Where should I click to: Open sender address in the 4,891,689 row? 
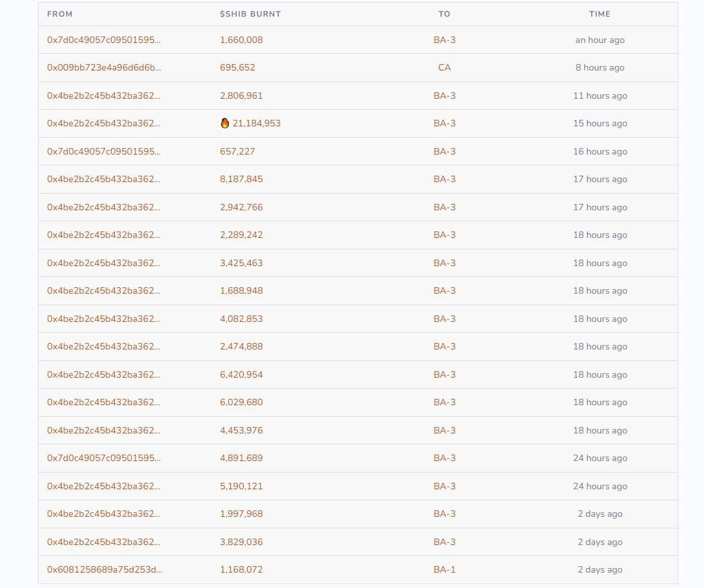click(104, 458)
